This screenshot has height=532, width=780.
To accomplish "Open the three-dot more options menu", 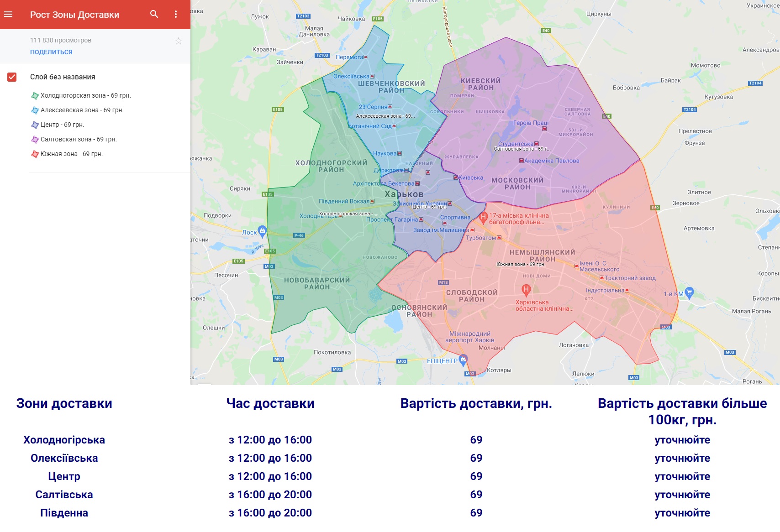I will pos(176,14).
